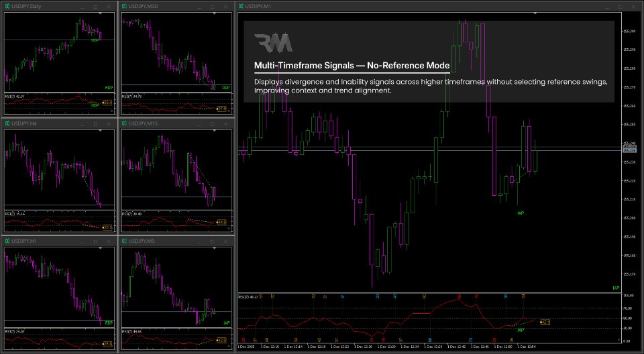Click the RSI(7) 30.49 label in M15 chart
644x354 pixels.
(131, 214)
